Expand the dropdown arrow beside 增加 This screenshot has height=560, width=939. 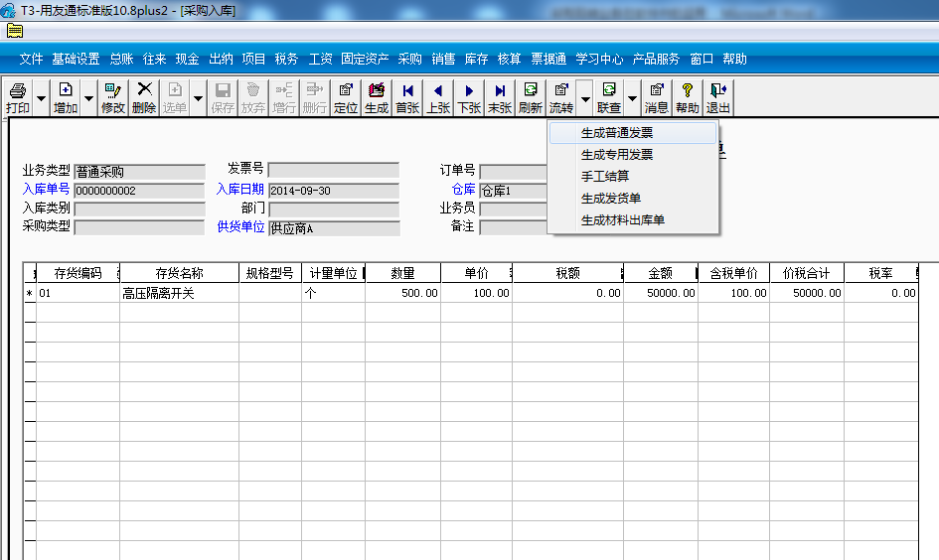click(88, 99)
